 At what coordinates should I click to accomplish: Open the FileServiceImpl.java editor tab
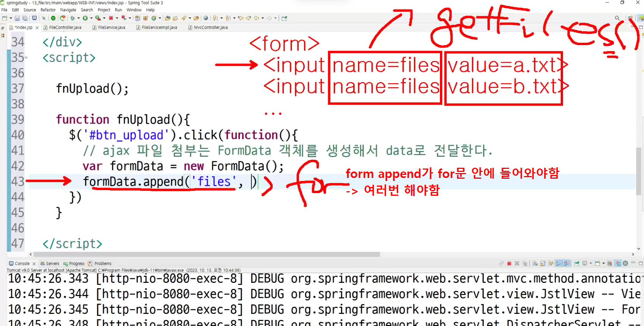click(157, 27)
